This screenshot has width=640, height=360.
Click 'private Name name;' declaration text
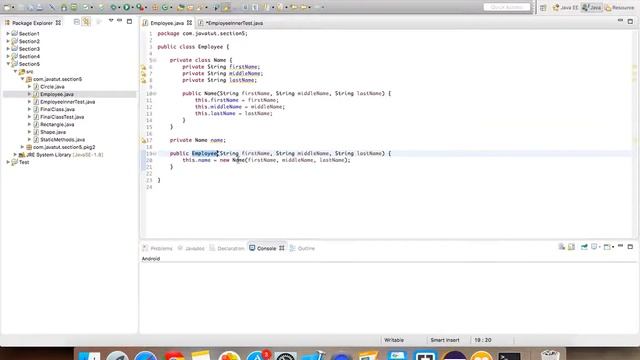click(198, 140)
